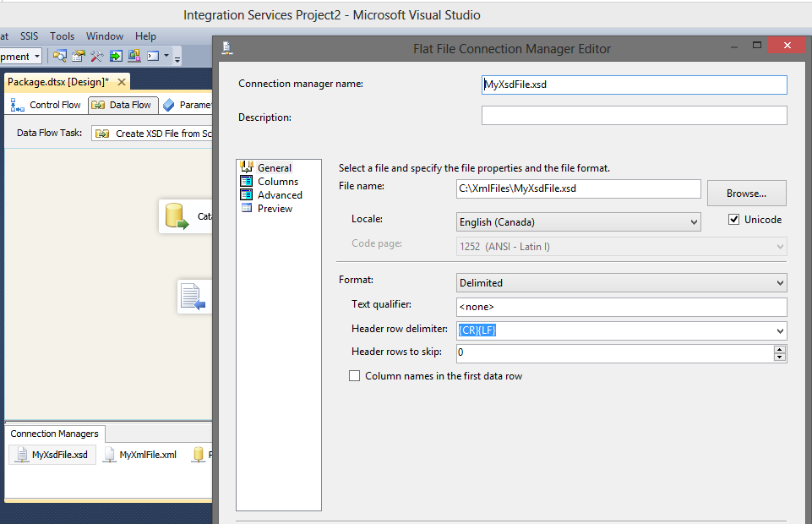Open the Advanced page in the editor

coord(280,194)
